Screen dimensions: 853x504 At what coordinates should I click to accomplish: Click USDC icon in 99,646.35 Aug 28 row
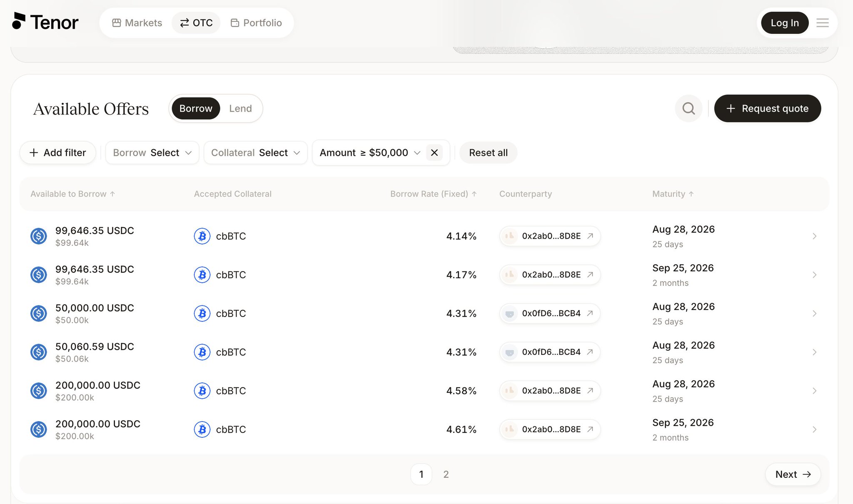[x=39, y=236]
